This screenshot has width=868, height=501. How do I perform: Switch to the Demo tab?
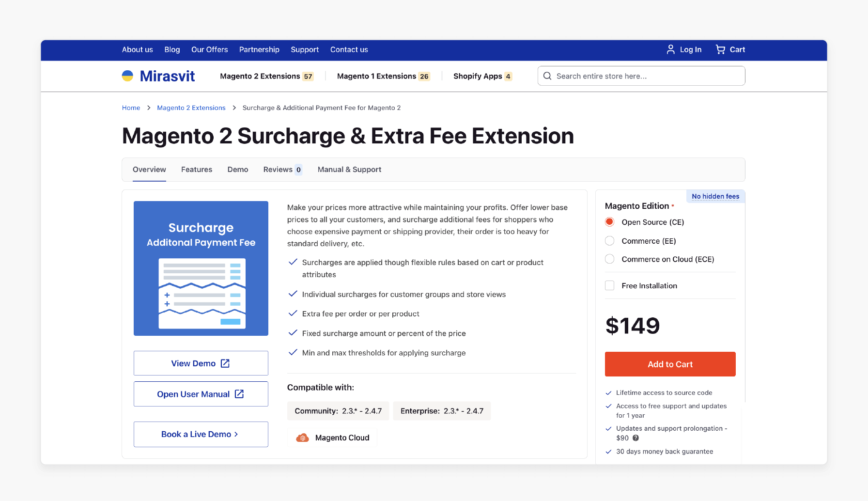point(238,170)
